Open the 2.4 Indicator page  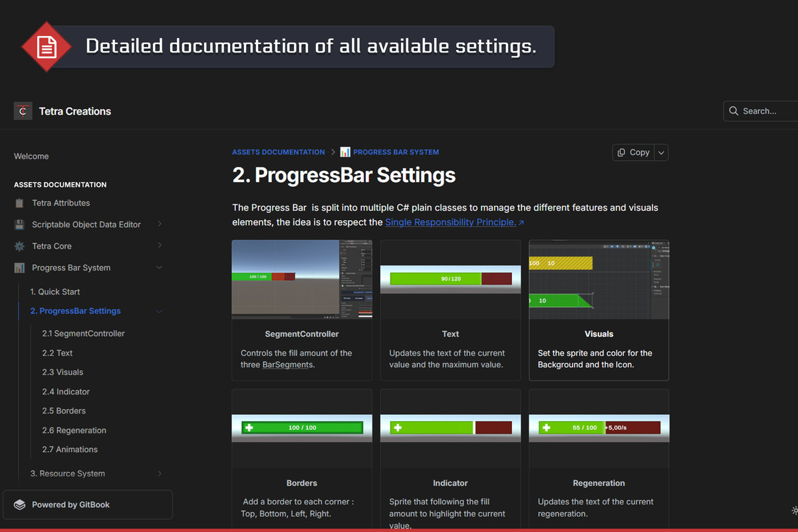(66, 392)
